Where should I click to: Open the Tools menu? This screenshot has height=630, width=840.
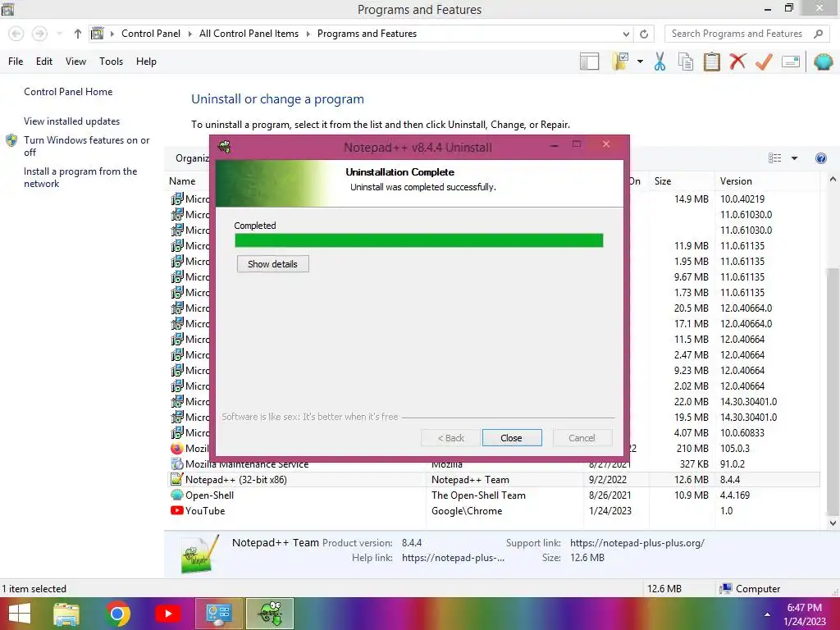[111, 62]
